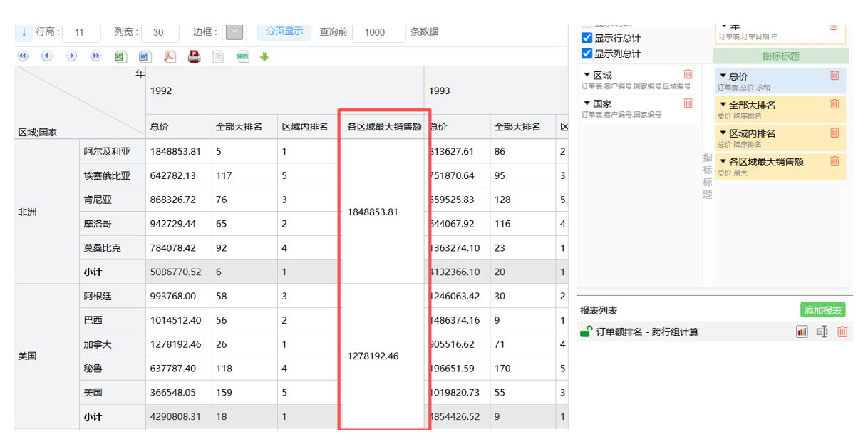Click the 分页显示 button
The height and width of the screenshot is (442, 868).
(x=284, y=31)
